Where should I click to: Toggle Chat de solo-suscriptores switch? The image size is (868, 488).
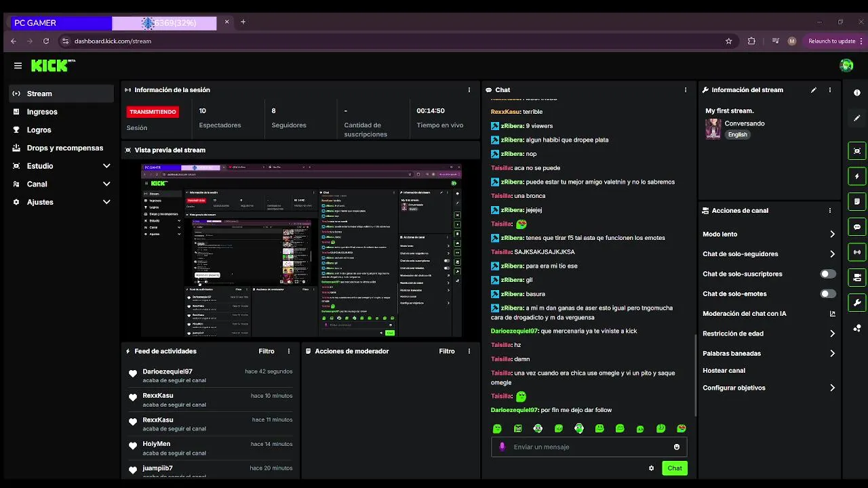click(828, 274)
